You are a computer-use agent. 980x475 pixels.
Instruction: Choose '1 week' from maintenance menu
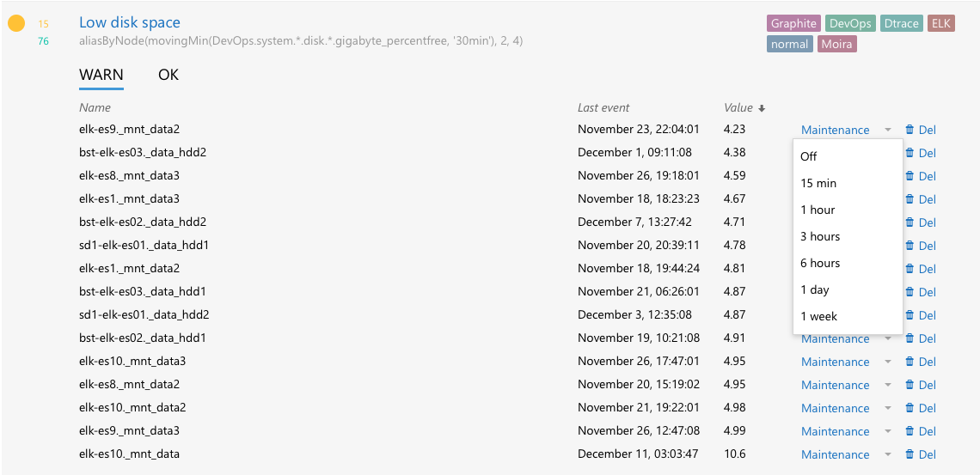tap(818, 316)
